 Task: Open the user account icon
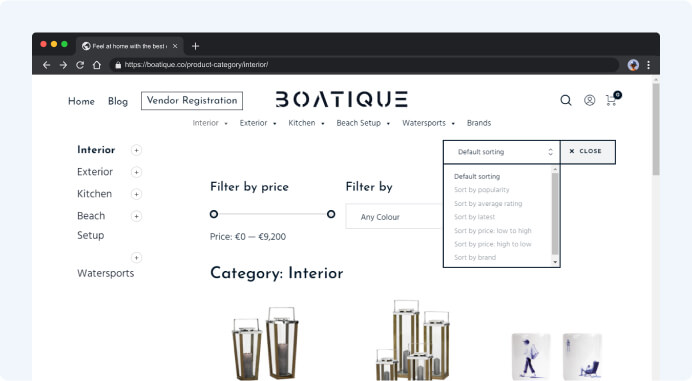click(590, 101)
